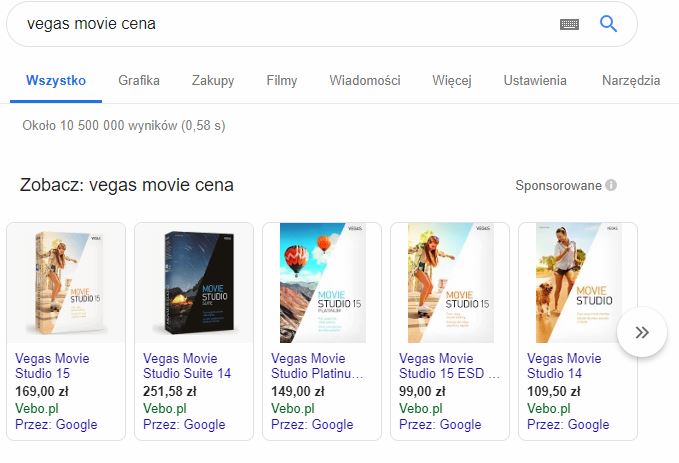Click the 251,58 zł price
Viewport: 679px width, 463px height.
coord(170,392)
